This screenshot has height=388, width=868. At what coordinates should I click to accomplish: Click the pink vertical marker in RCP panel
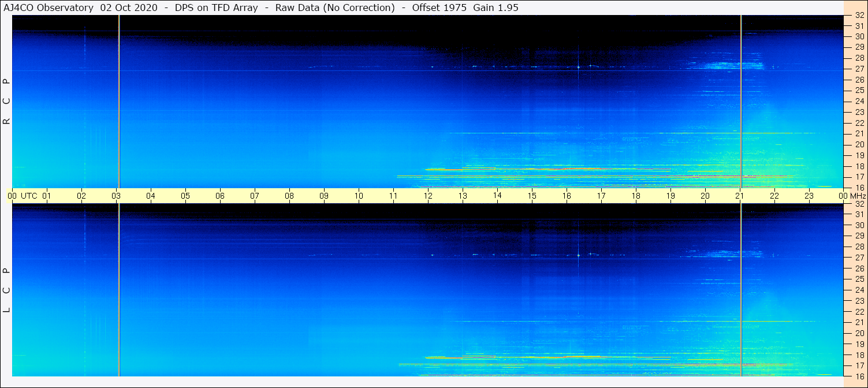(x=741, y=102)
